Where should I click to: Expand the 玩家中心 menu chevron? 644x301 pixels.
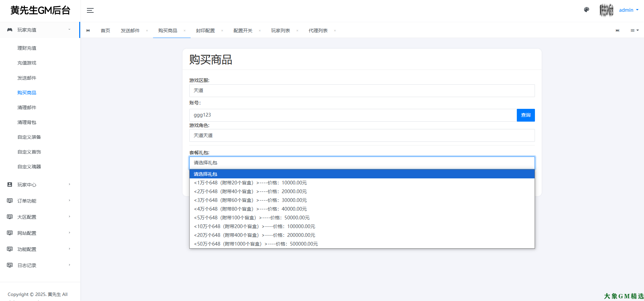click(69, 184)
